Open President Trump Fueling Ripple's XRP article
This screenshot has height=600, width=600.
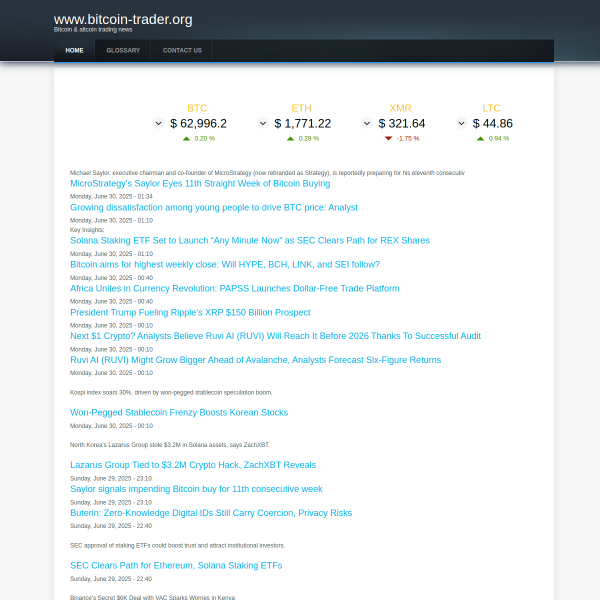190,313
